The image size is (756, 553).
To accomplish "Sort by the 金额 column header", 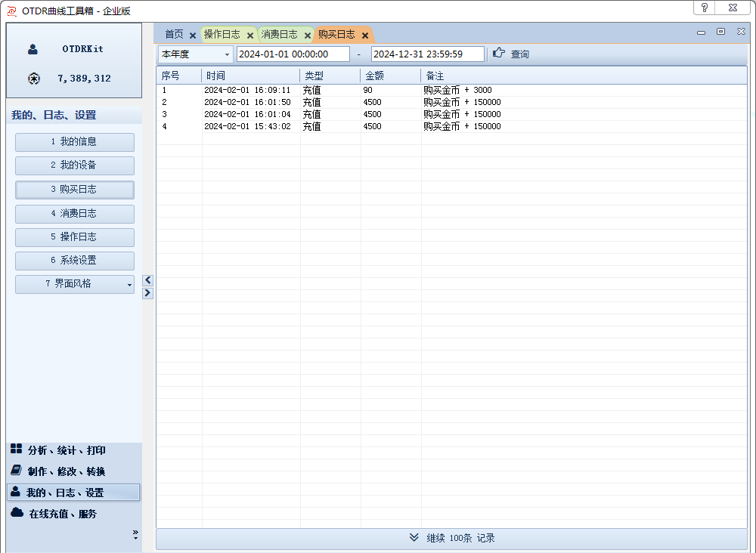I will 390,76.
